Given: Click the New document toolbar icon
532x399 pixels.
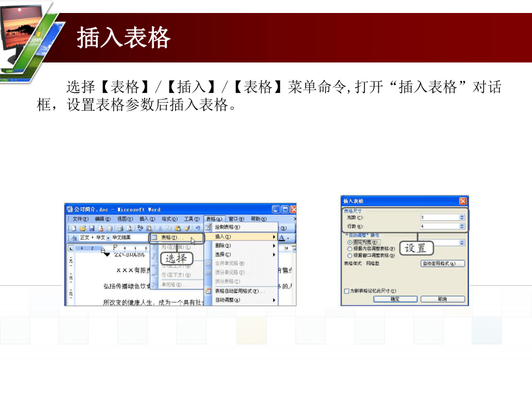Looking at the screenshot, I should (x=74, y=228).
